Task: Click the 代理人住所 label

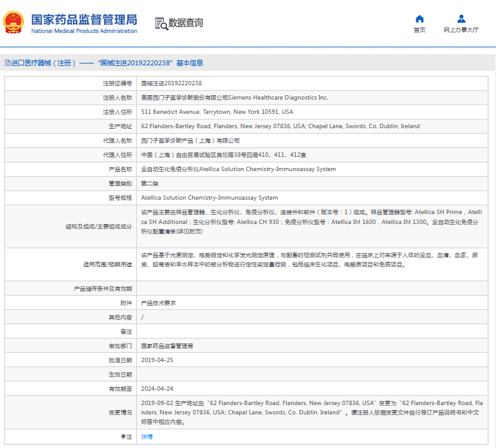Action: [x=118, y=155]
